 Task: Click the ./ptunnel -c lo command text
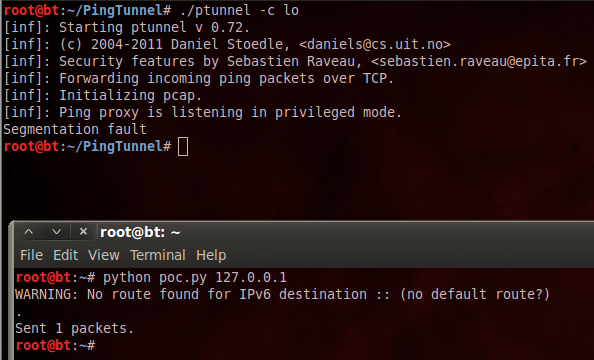239,10
